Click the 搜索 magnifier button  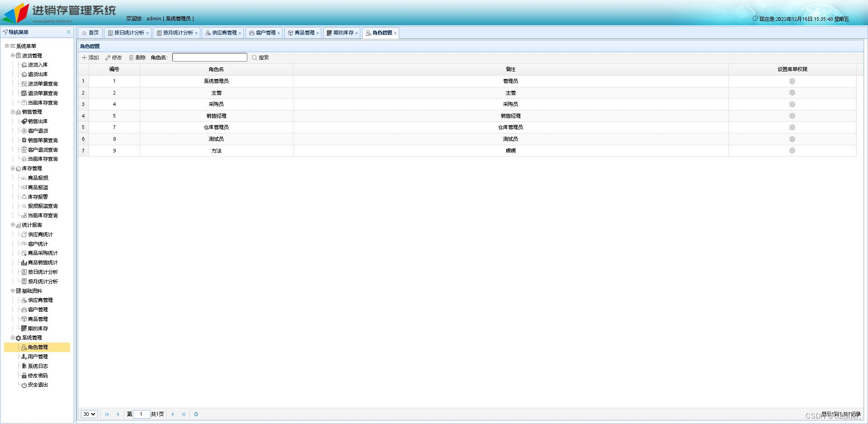(x=260, y=57)
